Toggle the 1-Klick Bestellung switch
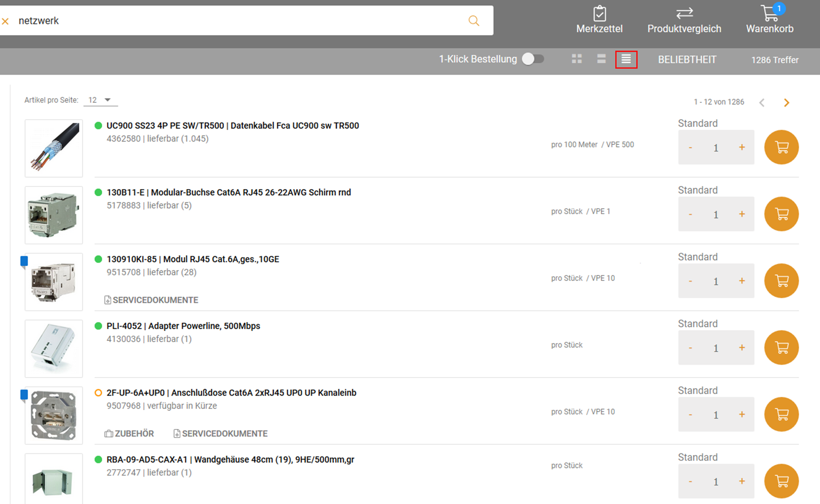The image size is (820, 504). coord(533,59)
